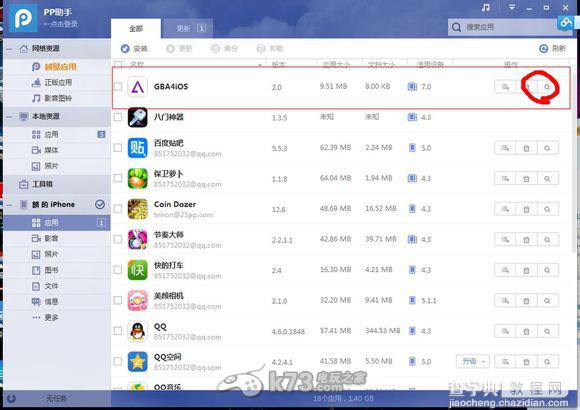The image size is (580, 410).
Task: Sort by the 名称 column header
Action: [137, 65]
